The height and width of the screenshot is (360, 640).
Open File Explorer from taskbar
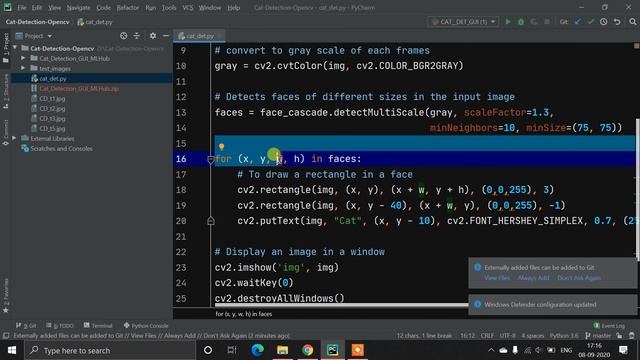tap(282, 350)
